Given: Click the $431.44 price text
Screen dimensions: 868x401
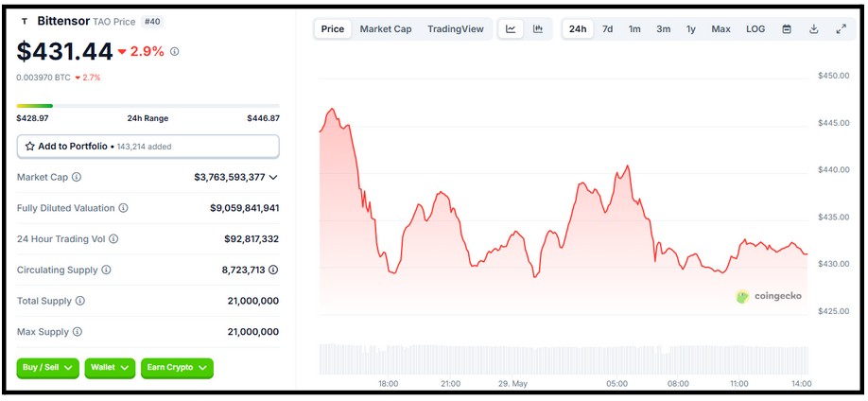Looking at the screenshot, I should click(x=64, y=51).
